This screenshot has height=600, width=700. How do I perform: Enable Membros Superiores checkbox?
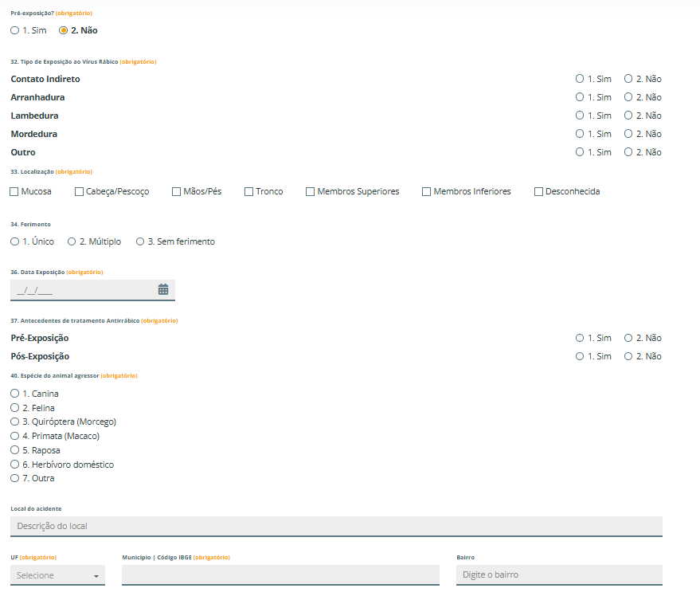(x=310, y=192)
